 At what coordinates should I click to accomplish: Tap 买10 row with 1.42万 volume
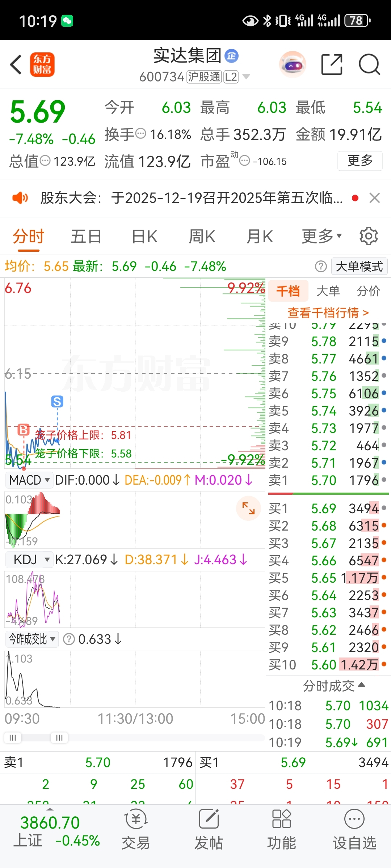coord(328,665)
